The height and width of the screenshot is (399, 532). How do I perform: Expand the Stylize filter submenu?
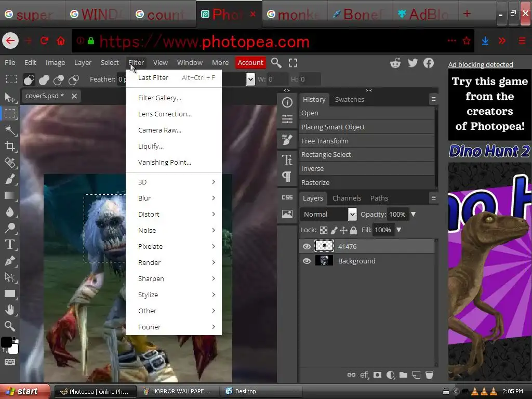(x=174, y=295)
